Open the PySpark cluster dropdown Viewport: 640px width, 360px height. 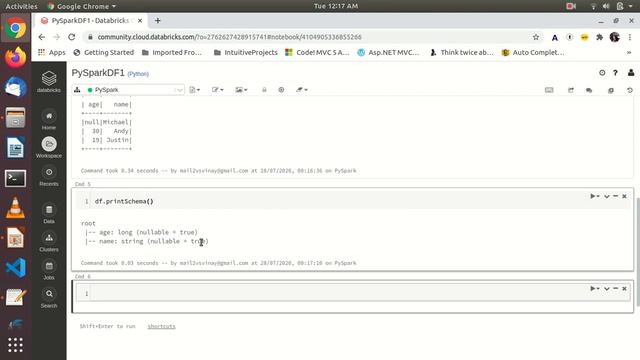point(129,90)
